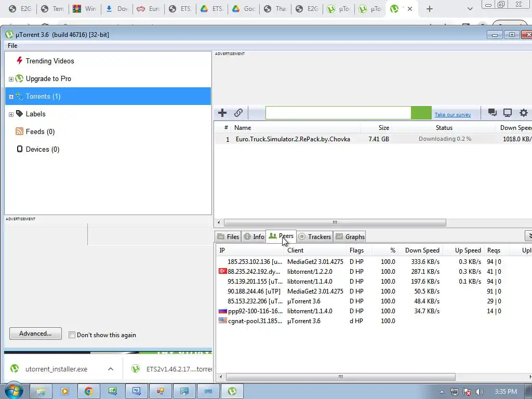The image size is (532, 399).
Task: Switch to the Peers tab
Action: tap(281, 236)
